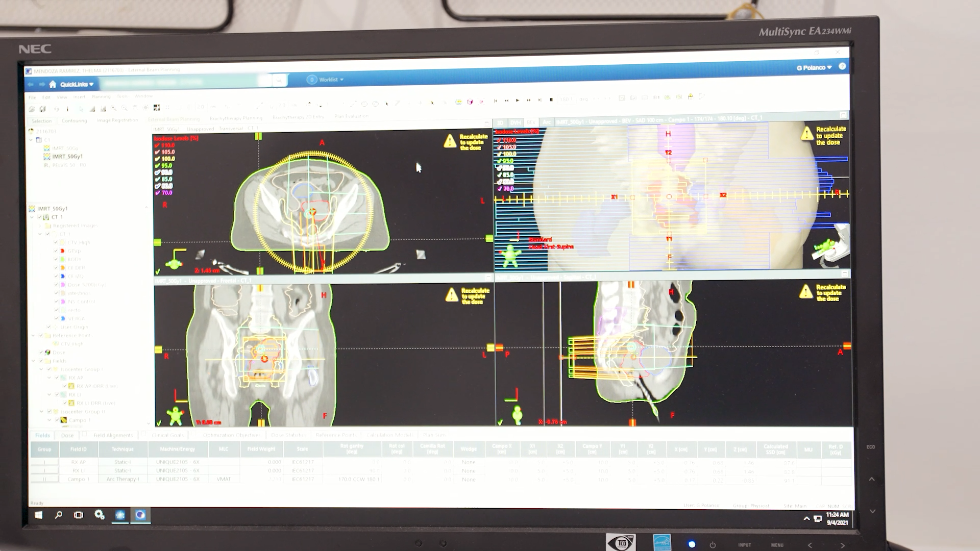980x551 pixels.
Task: Click the play button in movie controls
Action: click(x=518, y=101)
